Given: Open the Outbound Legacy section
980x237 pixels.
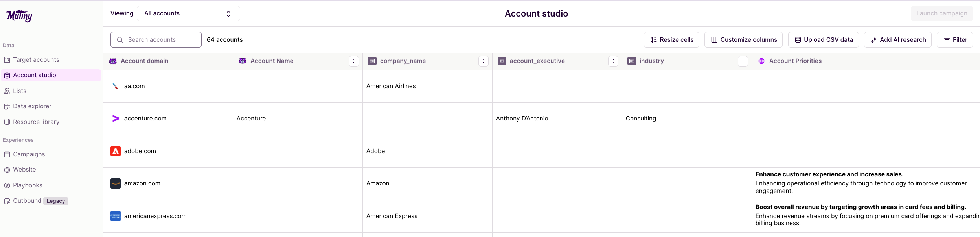Looking at the screenshot, I should tap(51, 201).
